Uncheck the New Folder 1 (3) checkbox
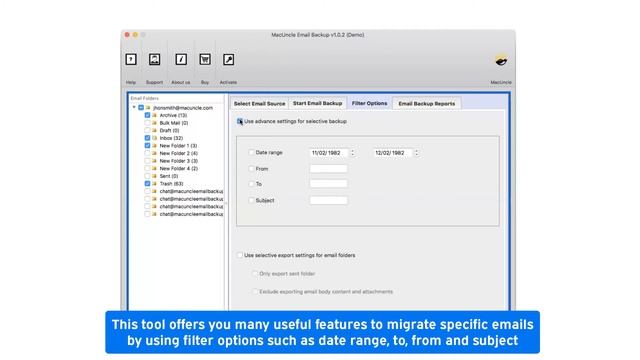This screenshot has height=360, width=640. (x=147, y=146)
